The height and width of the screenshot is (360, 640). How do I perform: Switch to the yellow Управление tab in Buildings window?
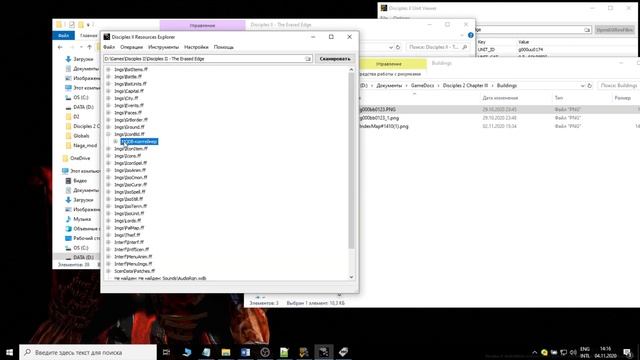pyautogui.click(x=389, y=64)
